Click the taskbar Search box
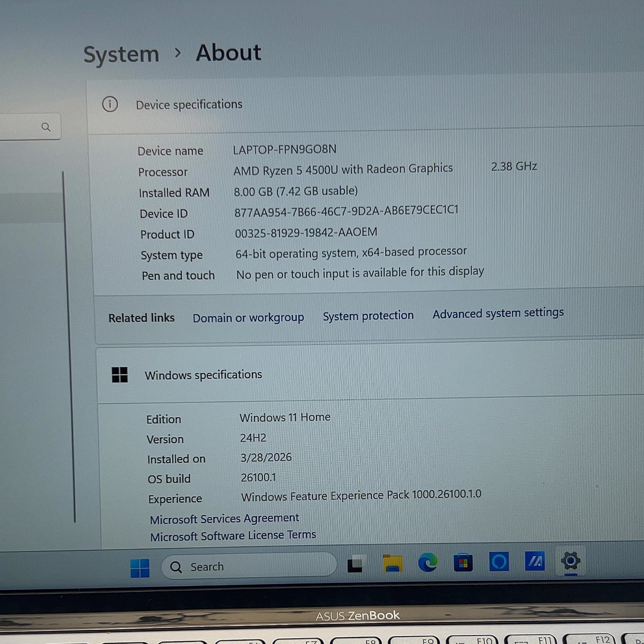Viewport: 644px width, 644px height. pyautogui.click(x=249, y=566)
